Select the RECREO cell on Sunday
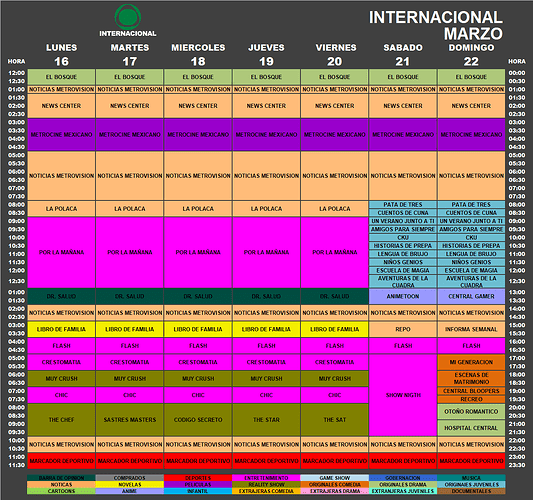 click(471, 399)
